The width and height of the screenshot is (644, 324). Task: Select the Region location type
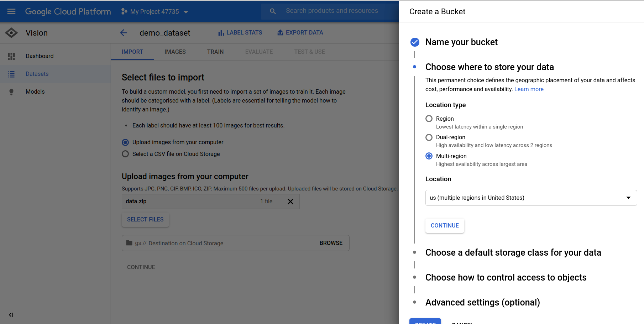[429, 119]
